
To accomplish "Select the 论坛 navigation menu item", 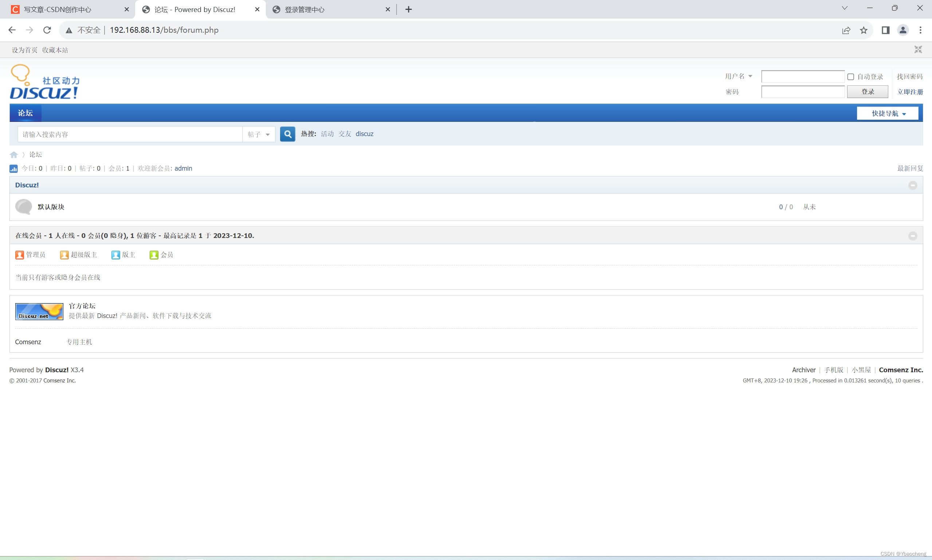I will 25,113.
